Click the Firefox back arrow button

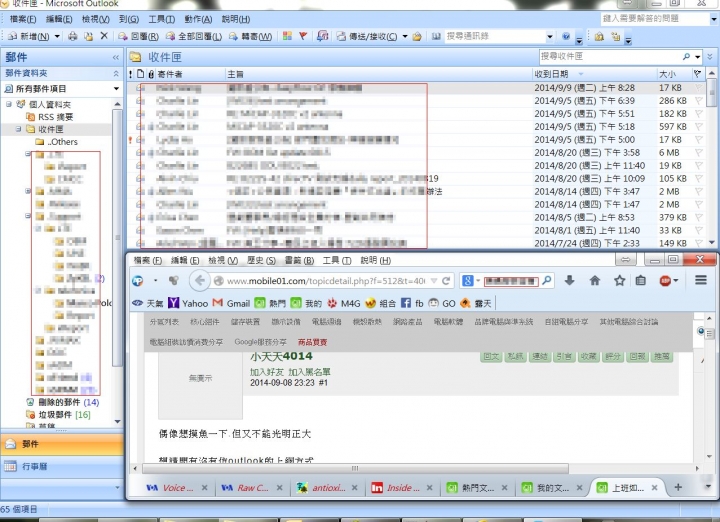(199, 280)
